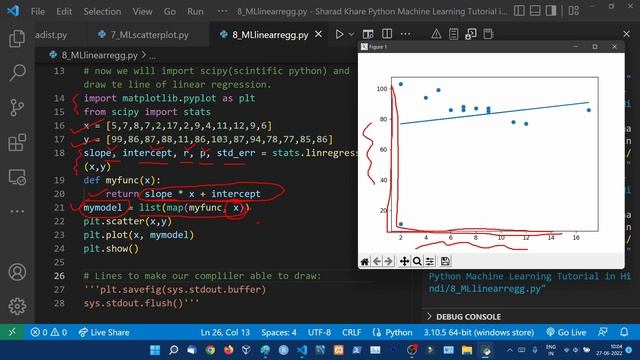This screenshot has height=360, width=640.
Task: Change indentation via Spaces: 4
Action: click(x=279, y=332)
